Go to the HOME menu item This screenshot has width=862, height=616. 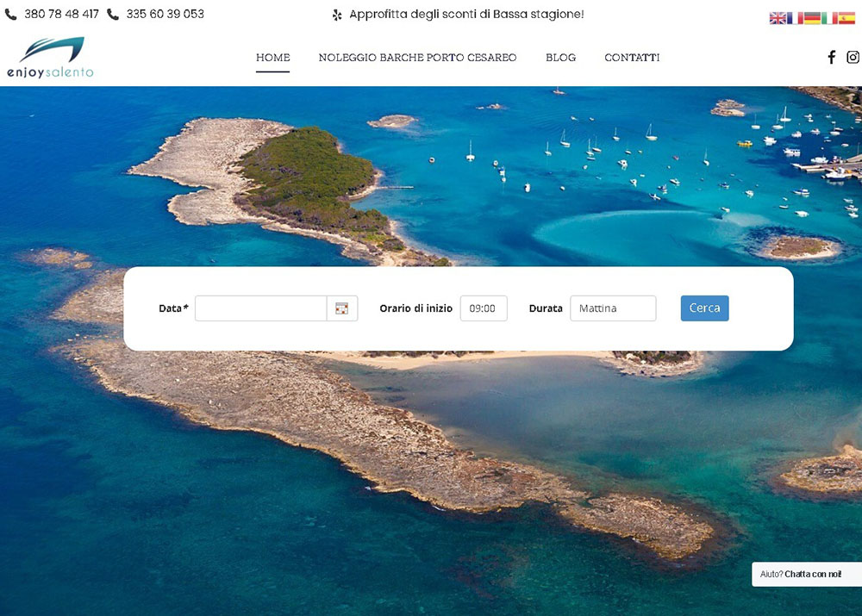coord(272,58)
